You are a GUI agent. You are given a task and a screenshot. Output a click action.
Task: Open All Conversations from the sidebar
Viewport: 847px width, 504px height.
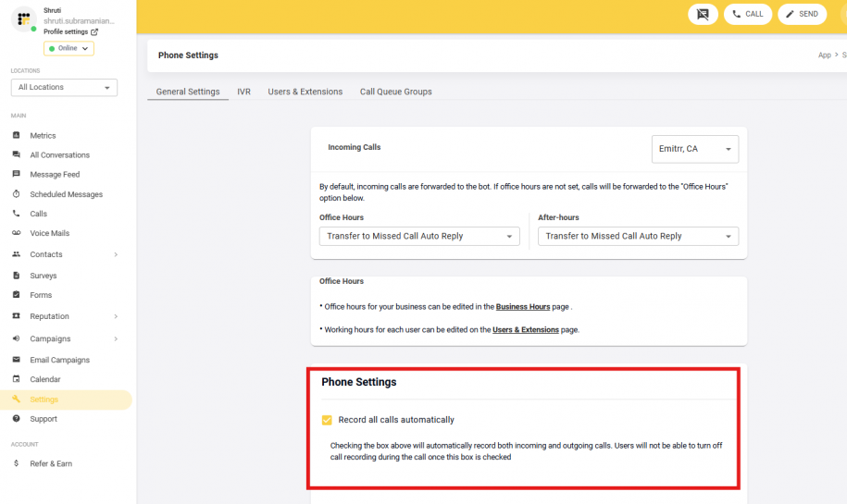pos(59,154)
